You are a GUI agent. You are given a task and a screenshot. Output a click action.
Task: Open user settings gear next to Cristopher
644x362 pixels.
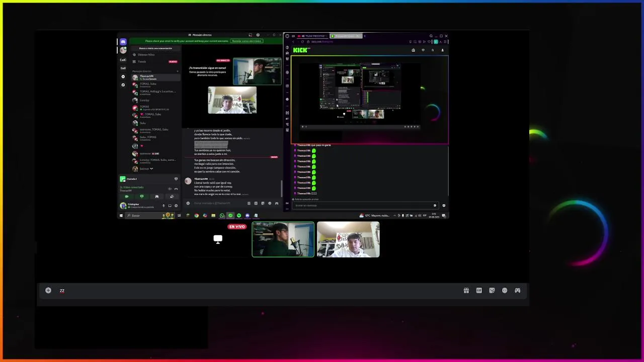(176, 206)
